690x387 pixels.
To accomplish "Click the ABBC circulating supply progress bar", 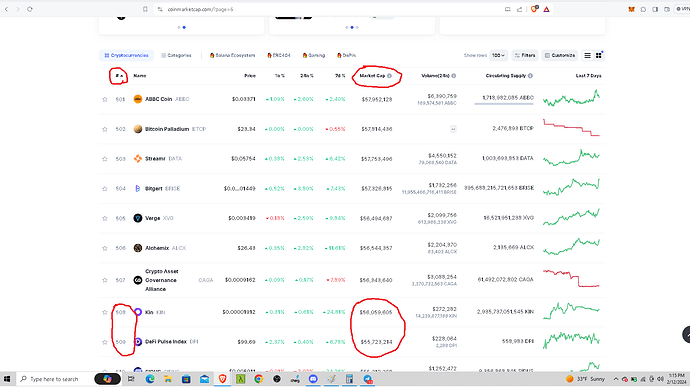I will 504,104.
